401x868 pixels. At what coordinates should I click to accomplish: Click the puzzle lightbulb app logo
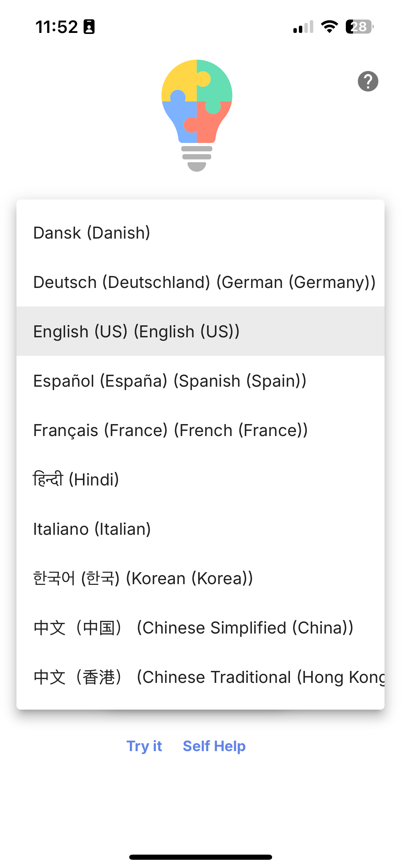click(196, 113)
